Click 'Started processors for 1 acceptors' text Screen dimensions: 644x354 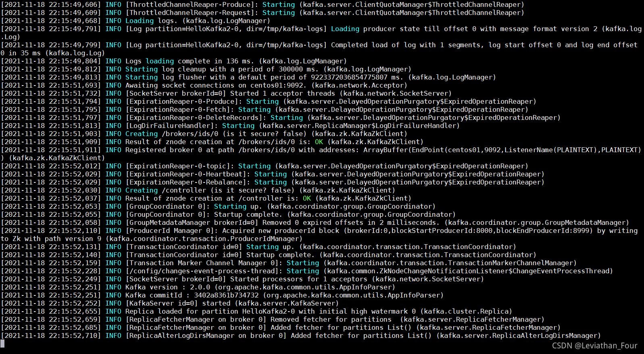click(299, 279)
